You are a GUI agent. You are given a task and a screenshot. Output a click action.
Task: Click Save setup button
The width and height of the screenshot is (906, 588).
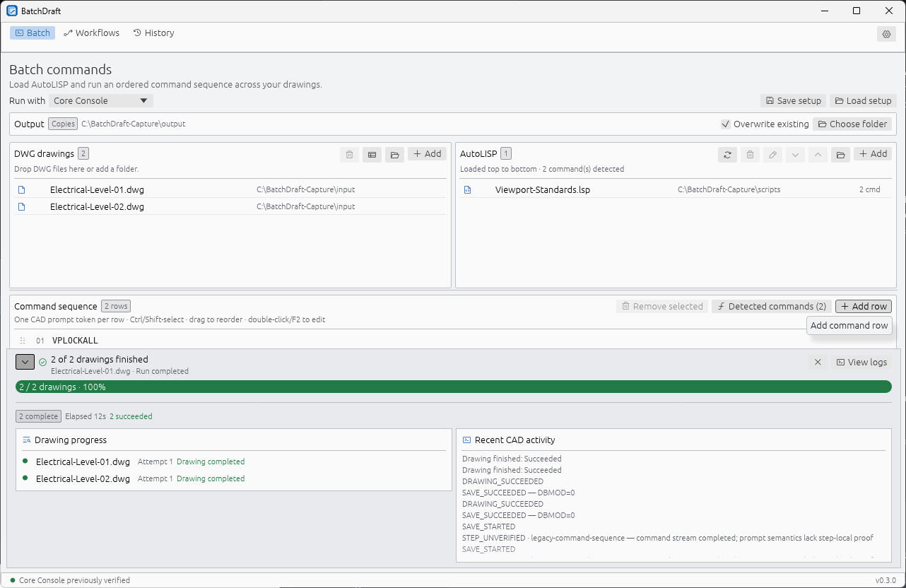(793, 101)
